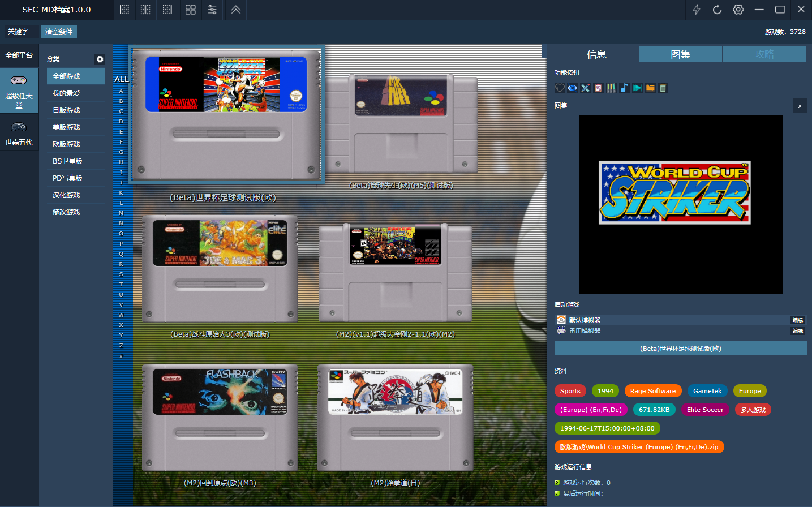
Task: Jump to # in alphabet index
Action: [x=121, y=356]
